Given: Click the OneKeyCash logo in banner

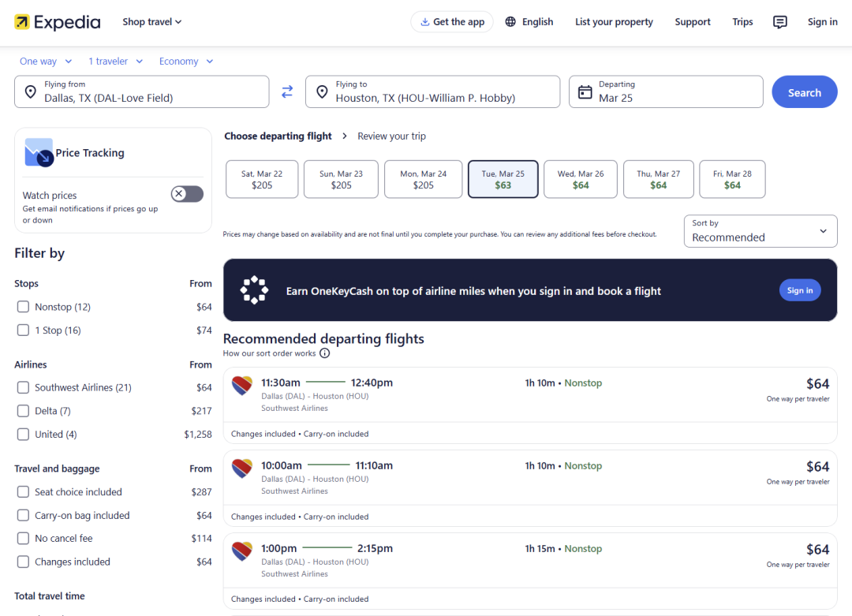Looking at the screenshot, I should [x=254, y=290].
